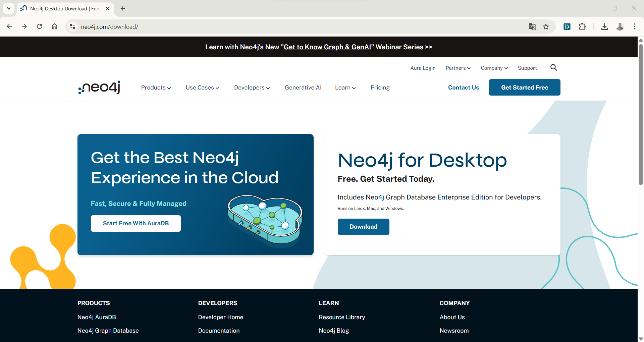The width and height of the screenshot is (644, 342).
Task: Bookmark this page with the star icon
Action: (546, 26)
